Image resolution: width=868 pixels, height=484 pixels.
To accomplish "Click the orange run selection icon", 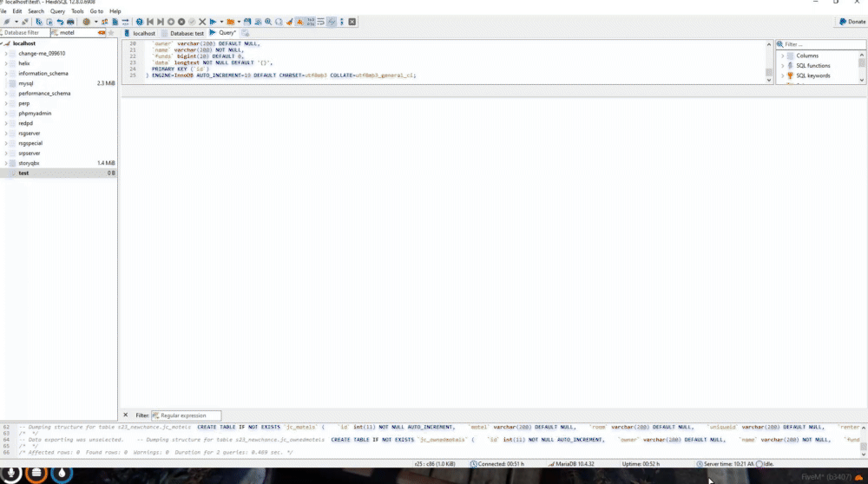I will pyautogui.click(x=231, y=22).
